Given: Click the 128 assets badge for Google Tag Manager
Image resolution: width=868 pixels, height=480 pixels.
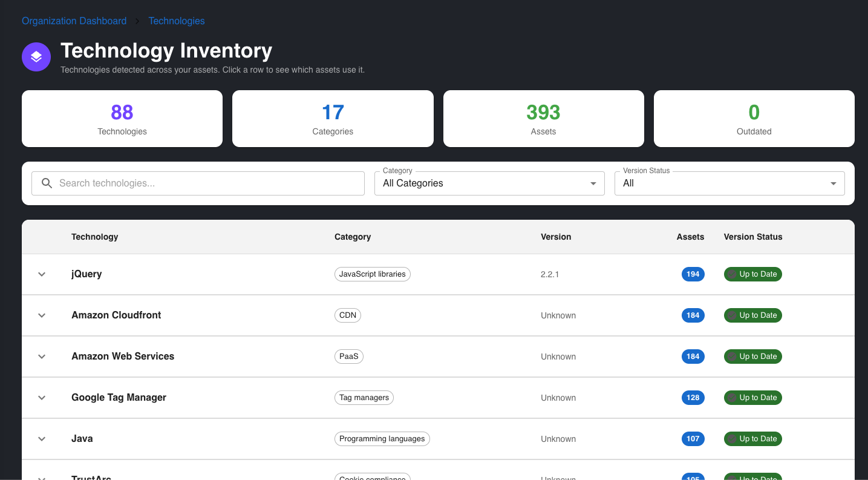Looking at the screenshot, I should click(x=693, y=398).
